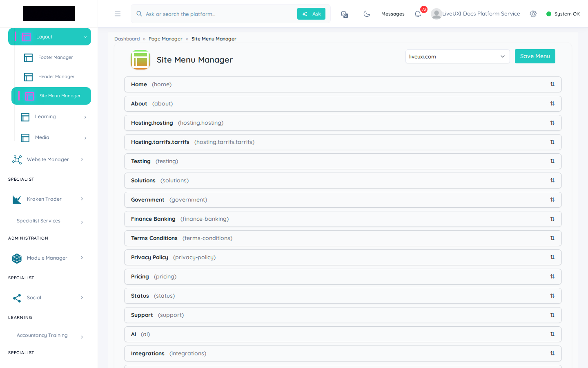Viewport: 588px width, 368px height.
Task: Click the Ask button
Action: 311,14
